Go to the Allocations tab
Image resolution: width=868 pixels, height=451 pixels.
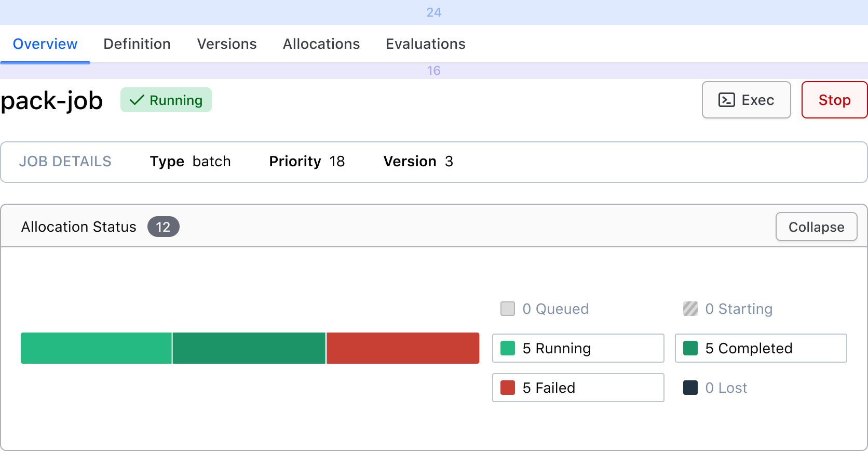[x=321, y=44]
